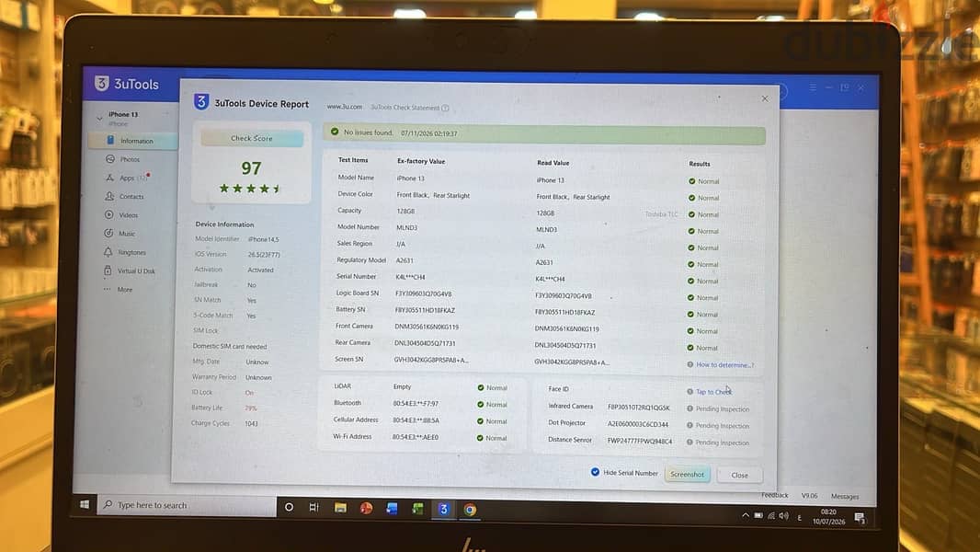This screenshot has width=980, height=552.
Task: Click the Charge Cycles 1043 value
Action: [x=251, y=424]
